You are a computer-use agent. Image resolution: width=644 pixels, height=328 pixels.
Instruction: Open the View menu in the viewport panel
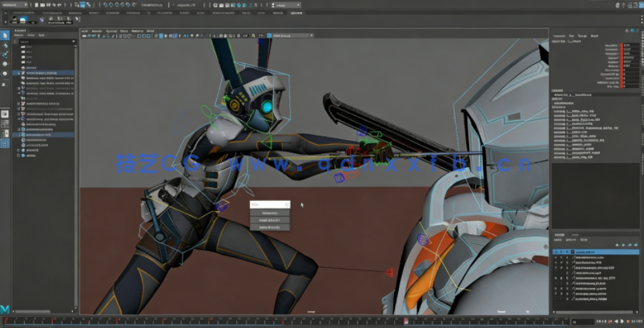pos(84,30)
